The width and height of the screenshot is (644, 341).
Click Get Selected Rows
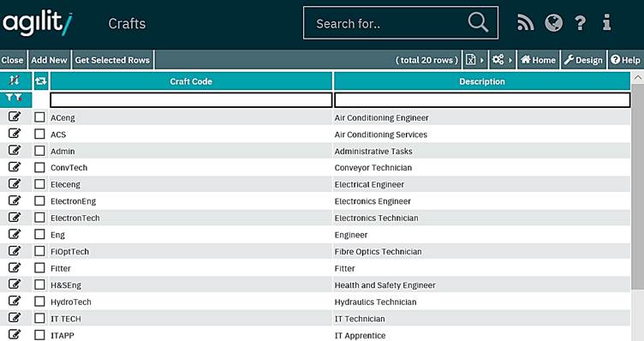(x=112, y=60)
